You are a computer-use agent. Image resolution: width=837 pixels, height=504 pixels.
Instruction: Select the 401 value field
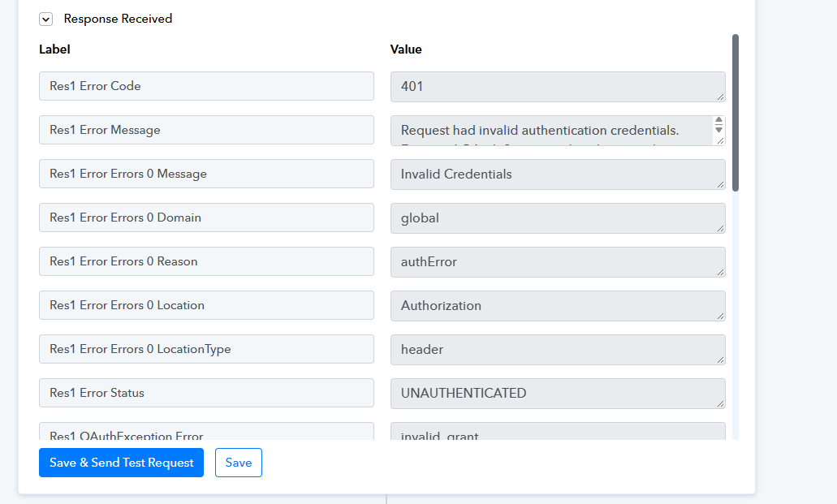[558, 87]
